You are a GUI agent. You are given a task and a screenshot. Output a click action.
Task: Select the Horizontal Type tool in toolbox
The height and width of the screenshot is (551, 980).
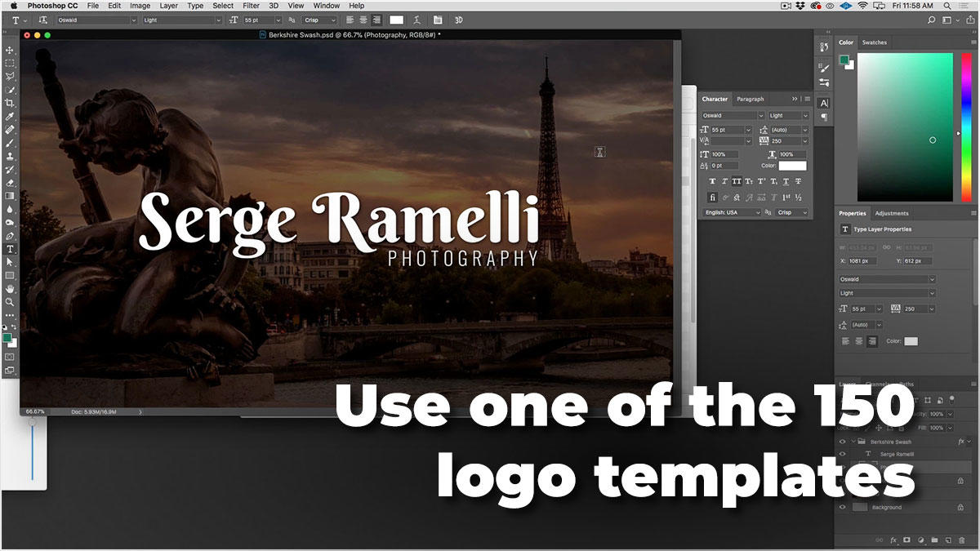10,249
